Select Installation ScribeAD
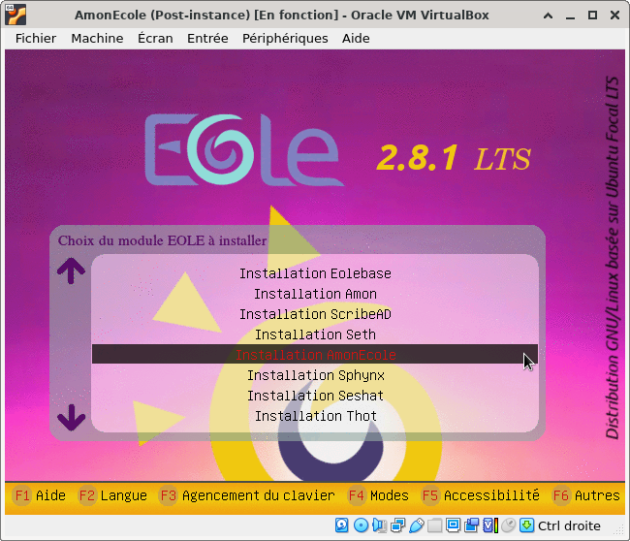 pos(315,314)
